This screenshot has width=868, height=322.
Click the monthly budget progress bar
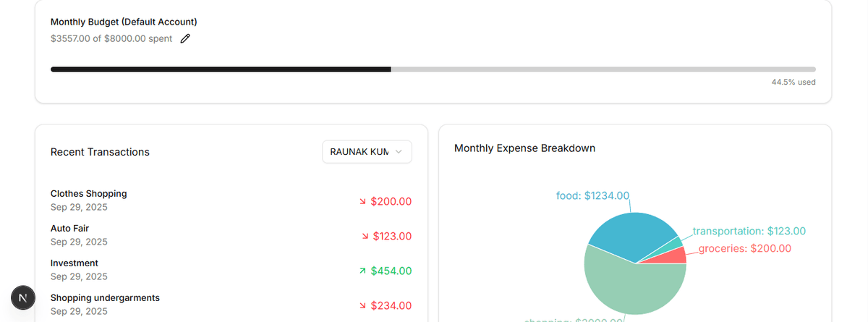[x=433, y=69]
